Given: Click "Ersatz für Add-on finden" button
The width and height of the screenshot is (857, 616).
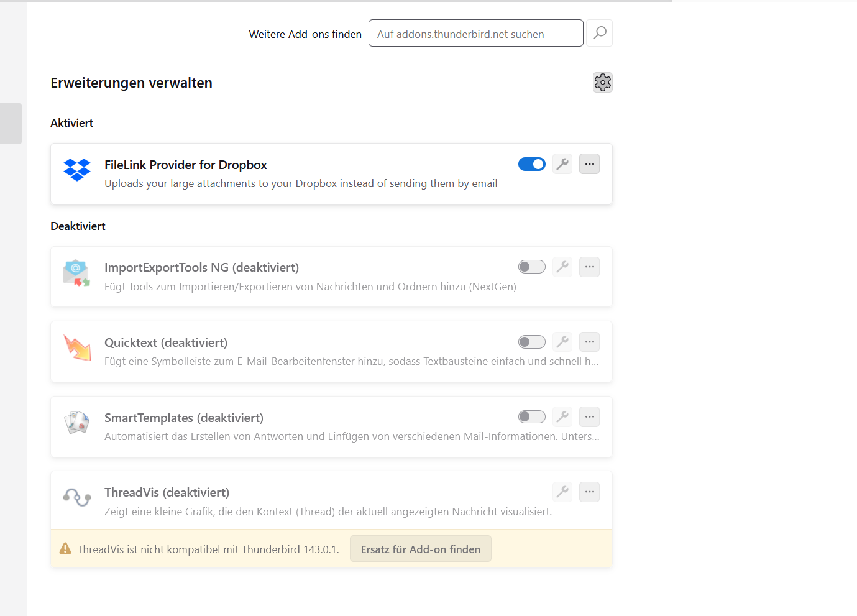Looking at the screenshot, I should [420, 549].
